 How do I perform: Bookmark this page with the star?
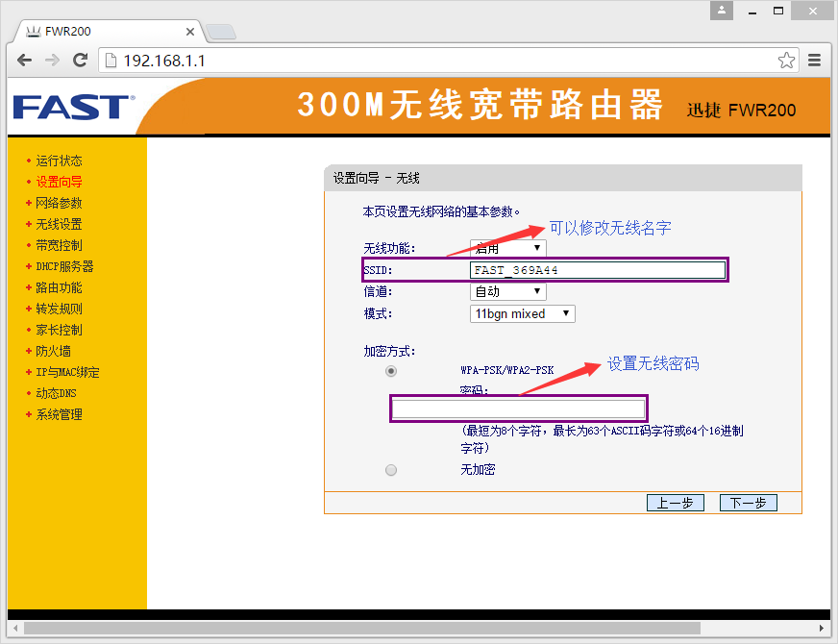786,61
